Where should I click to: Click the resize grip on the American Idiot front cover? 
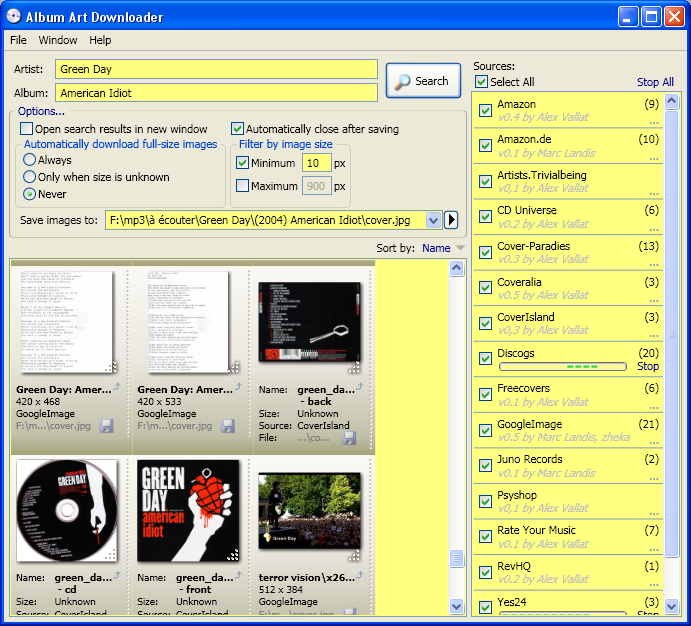[233, 555]
